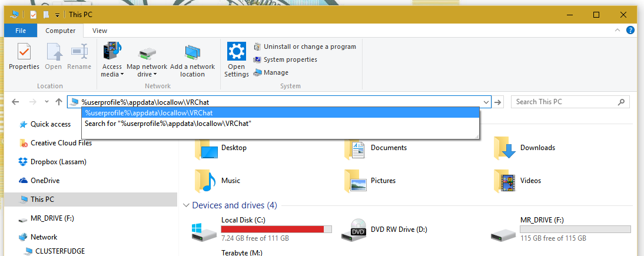644x256 pixels.
Task: Click the Manage button
Action: (x=271, y=72)
